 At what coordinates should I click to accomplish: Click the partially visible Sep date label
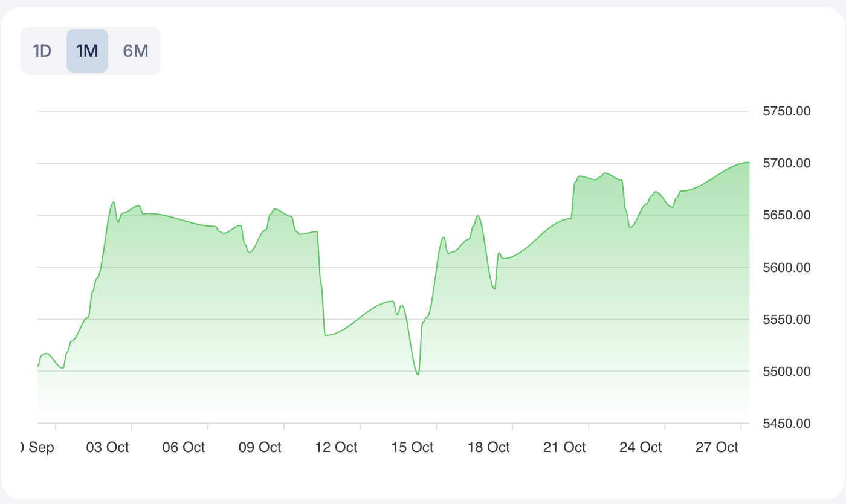pos(37,448)
